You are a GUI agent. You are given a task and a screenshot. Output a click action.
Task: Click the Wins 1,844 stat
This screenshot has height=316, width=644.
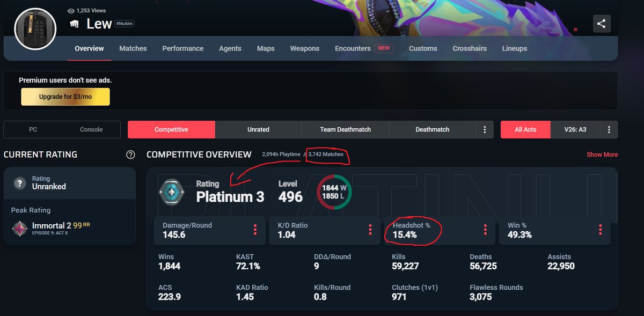point(170,261)
